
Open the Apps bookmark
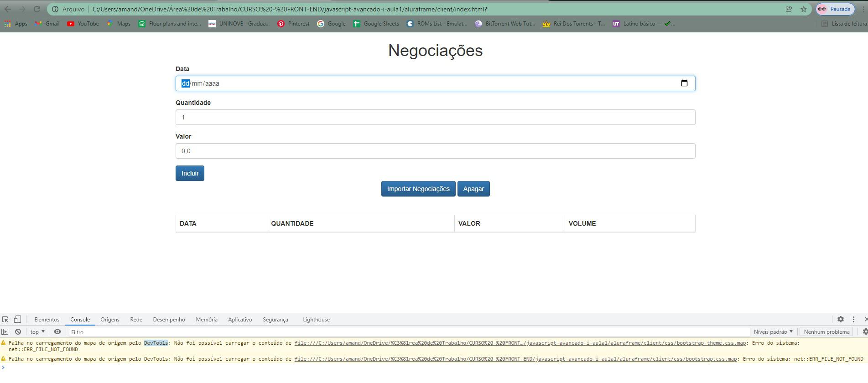click(16, 24)
